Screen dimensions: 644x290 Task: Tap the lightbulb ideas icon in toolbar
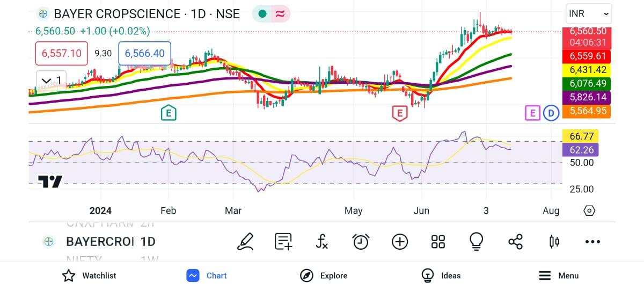coord(477,242)
